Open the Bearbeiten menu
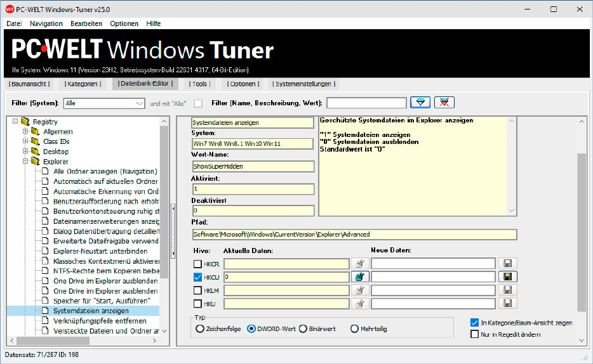 pos(86,23)
